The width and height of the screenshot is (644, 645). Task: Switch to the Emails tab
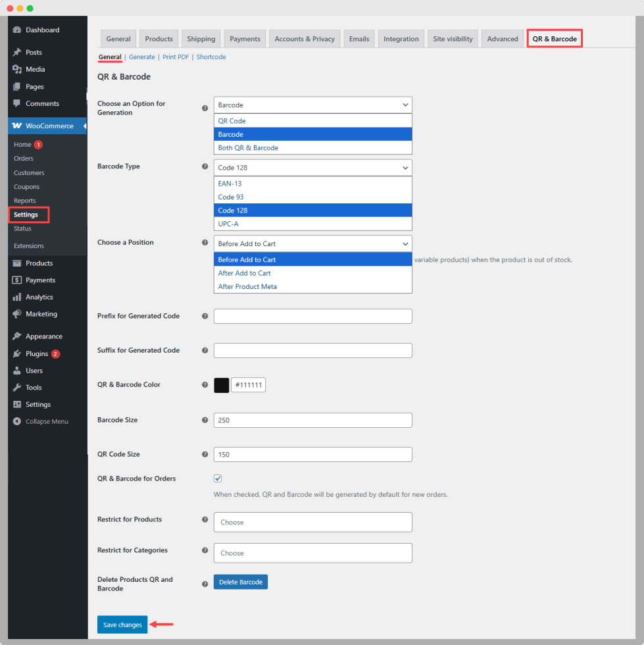point(359,39)
